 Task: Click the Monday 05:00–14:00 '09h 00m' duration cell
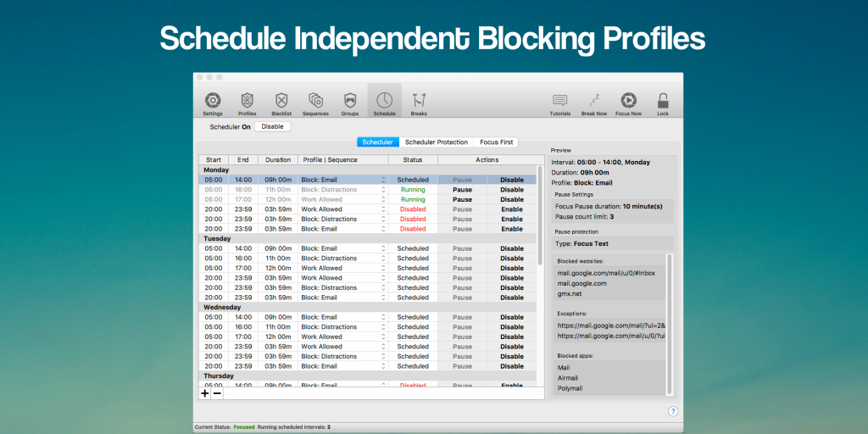click(278, 180)
